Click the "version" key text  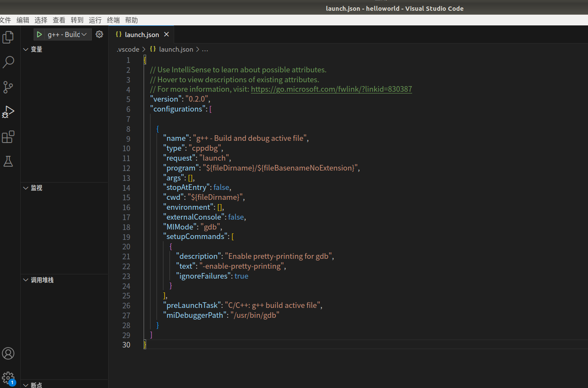tap(166, 99)
